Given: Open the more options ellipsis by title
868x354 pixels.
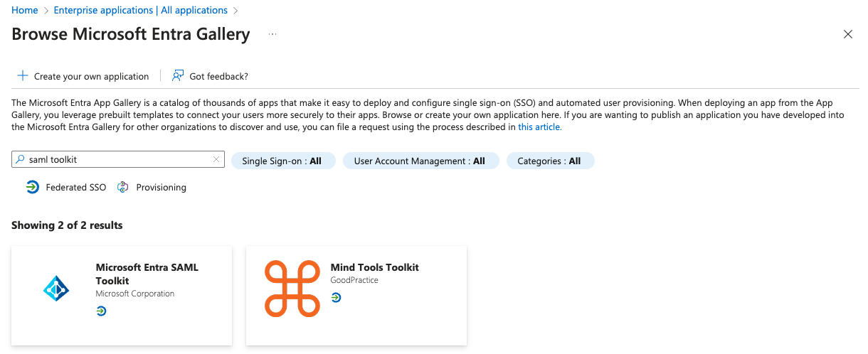Looking at the screenshot, I should click(272, 34).
